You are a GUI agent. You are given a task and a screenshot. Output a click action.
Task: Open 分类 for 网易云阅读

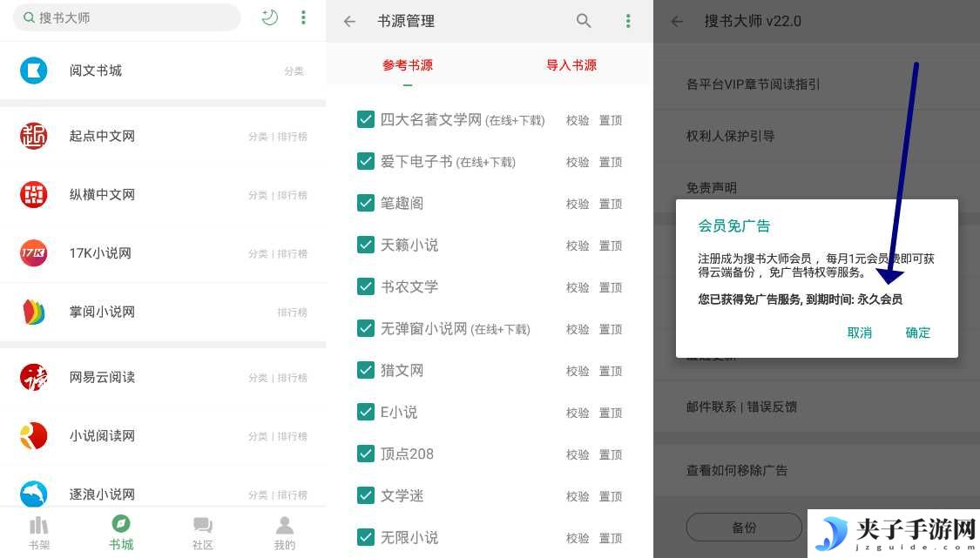[258, 378]
